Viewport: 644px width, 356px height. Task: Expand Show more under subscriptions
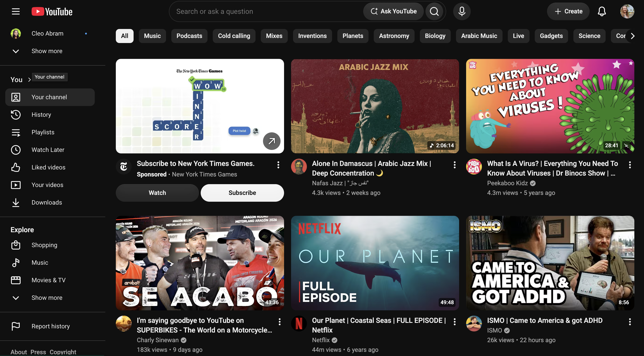pos(50,51)
